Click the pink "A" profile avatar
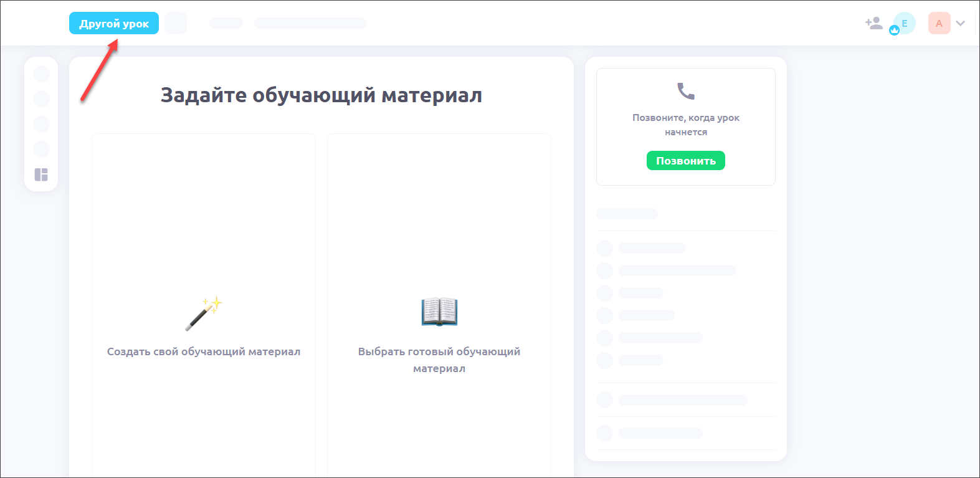This screenshot has height=478, width=980. [x=939, y=24]
